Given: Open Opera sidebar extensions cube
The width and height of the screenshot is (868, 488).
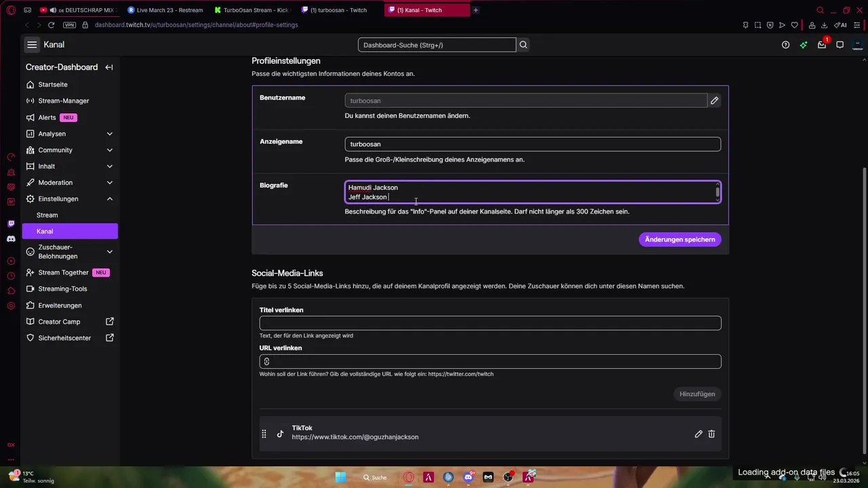Looking at the screenshot, I should coord(11,291).
